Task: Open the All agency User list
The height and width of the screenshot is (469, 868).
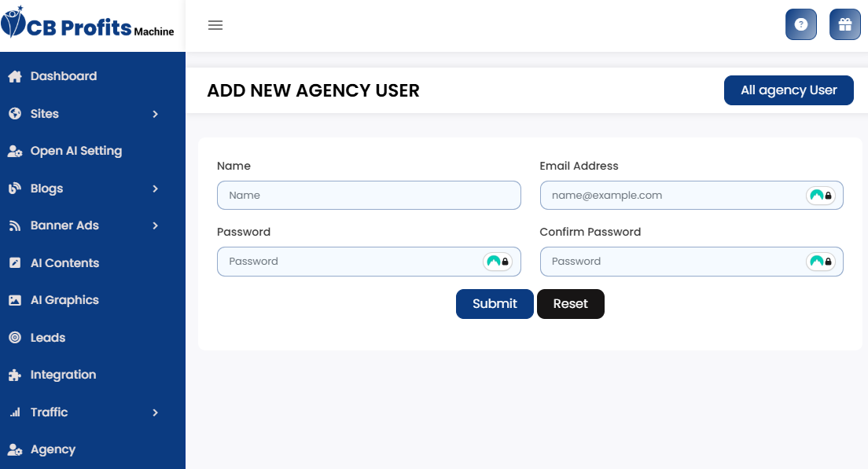Action: [x=789, y=90]
